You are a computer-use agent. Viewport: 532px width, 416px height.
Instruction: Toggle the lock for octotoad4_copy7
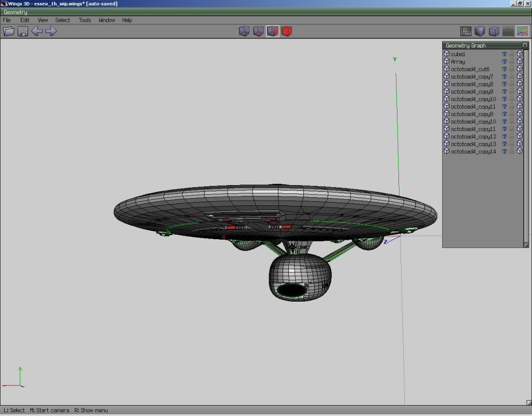[512, 76]
